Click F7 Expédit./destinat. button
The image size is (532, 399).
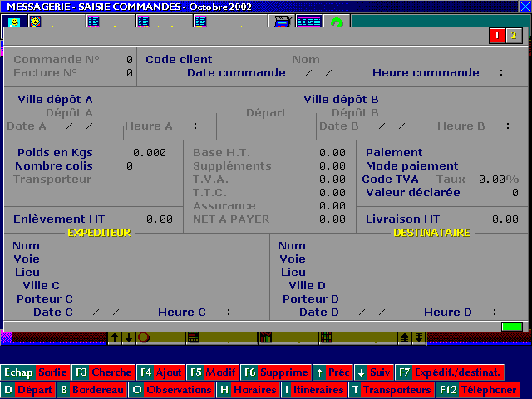coord(450,372)
